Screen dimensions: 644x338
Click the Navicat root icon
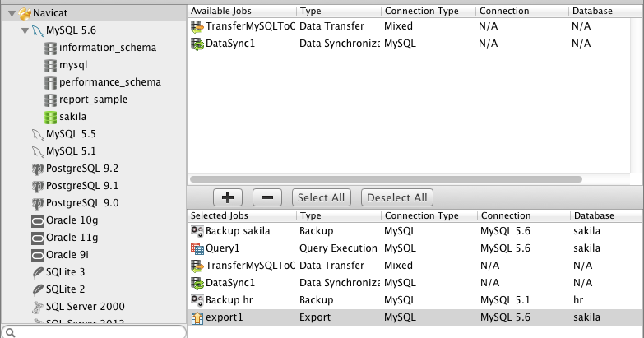(25, 13)
